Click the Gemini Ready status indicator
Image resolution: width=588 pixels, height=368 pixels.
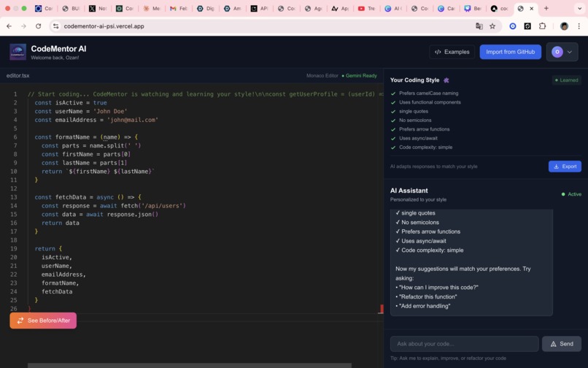(x=359, y=75)
